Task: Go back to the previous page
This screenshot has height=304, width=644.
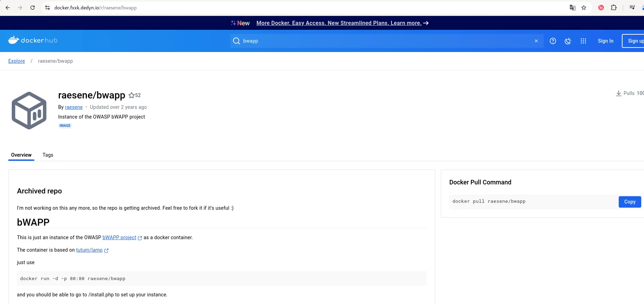Action: click(8, 8)
